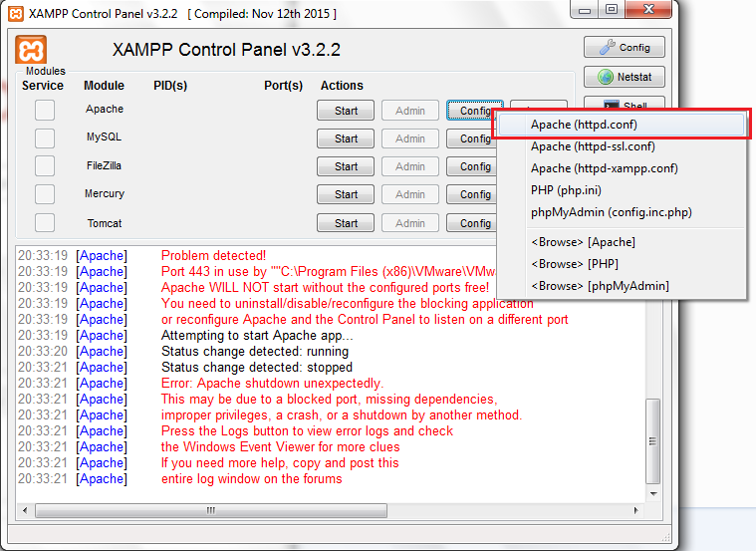This screenshot has width=756, height=551.
Task: Click 'Attempting to start Apache app...' log line
Action: [x=257, y=336]
